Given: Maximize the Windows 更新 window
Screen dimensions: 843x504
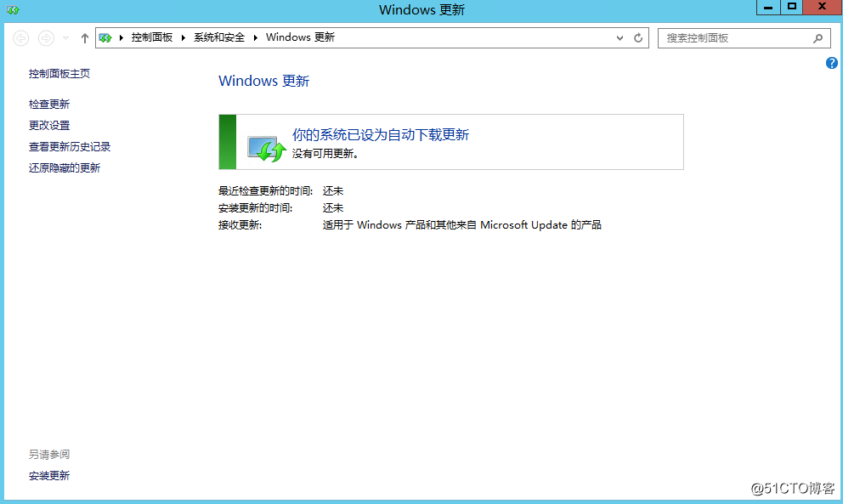Looking at the screenshot, I should coord(791,7).
